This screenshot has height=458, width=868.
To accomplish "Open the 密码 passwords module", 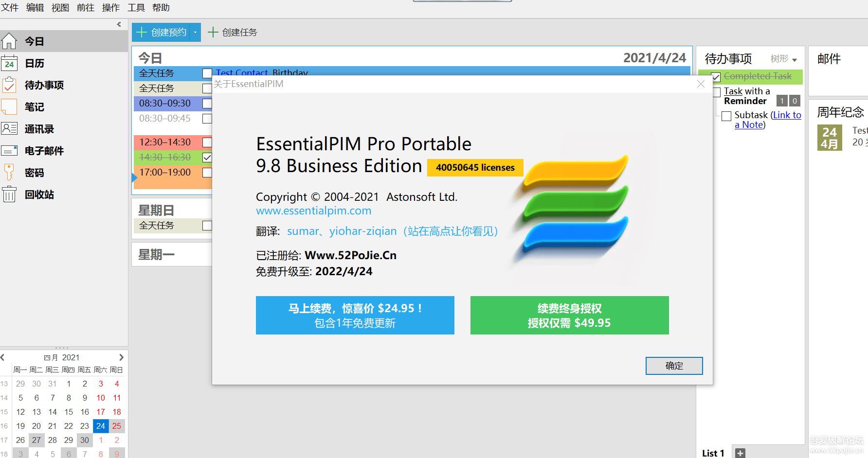I will tap(64, 173).
